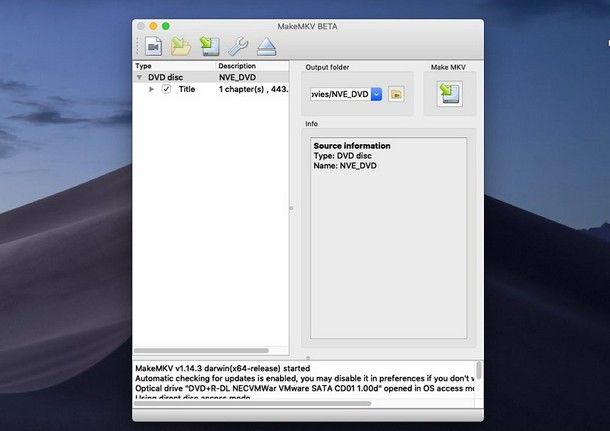This screenshot has height=431, width=610.
Task: Select the Title row label
Action: point(187,89)
